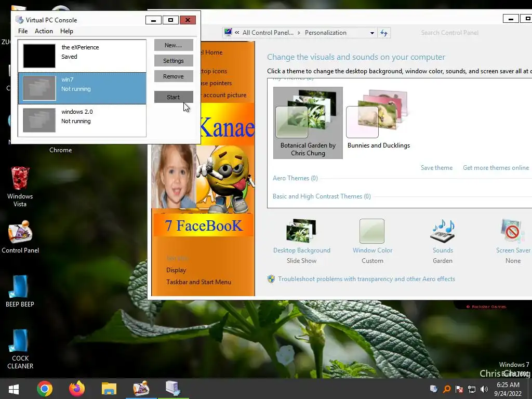Click the Action Center flag tray icon
Screen dimensions: 532x399
[x=459, y=389]
